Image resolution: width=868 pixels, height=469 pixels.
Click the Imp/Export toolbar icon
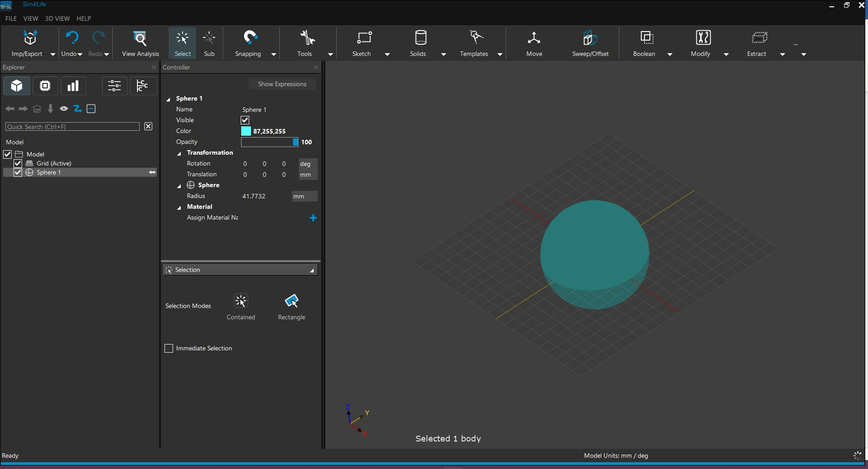(x=30, y=38)
